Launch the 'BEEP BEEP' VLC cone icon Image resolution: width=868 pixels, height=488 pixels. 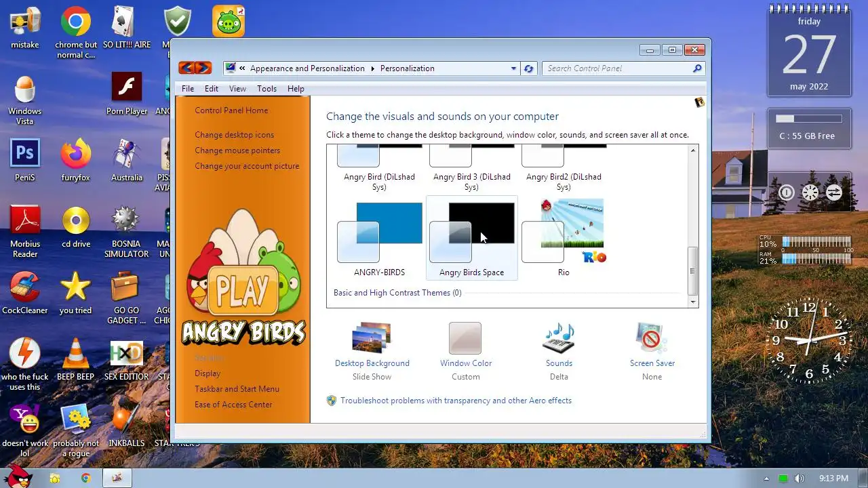(76, 360)
